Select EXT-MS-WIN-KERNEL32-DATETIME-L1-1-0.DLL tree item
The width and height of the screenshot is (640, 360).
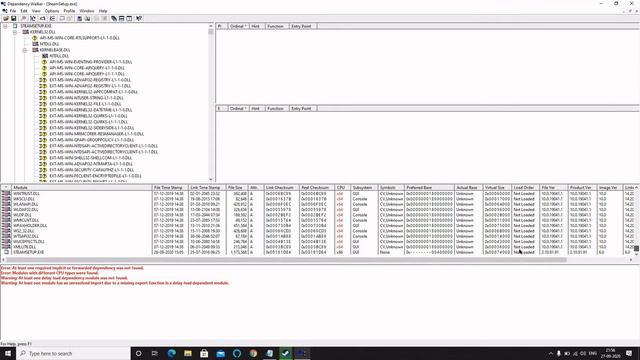tap(91, 110)
